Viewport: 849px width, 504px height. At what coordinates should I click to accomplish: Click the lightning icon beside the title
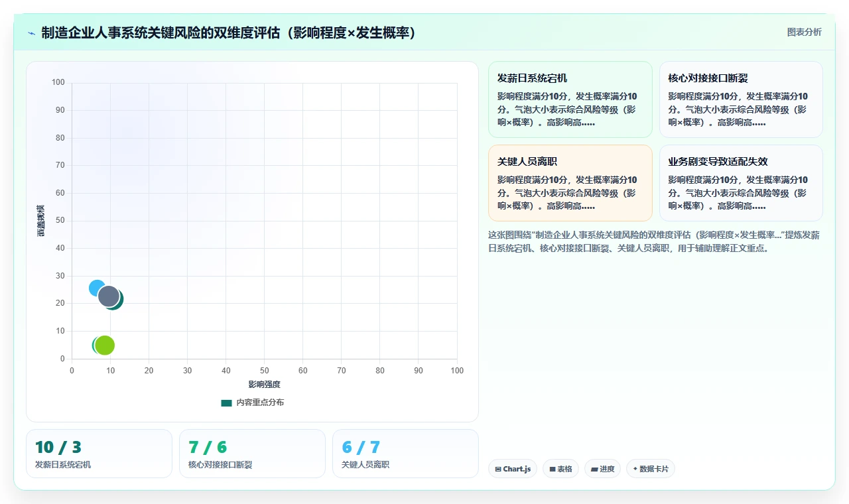click(31, 33)
